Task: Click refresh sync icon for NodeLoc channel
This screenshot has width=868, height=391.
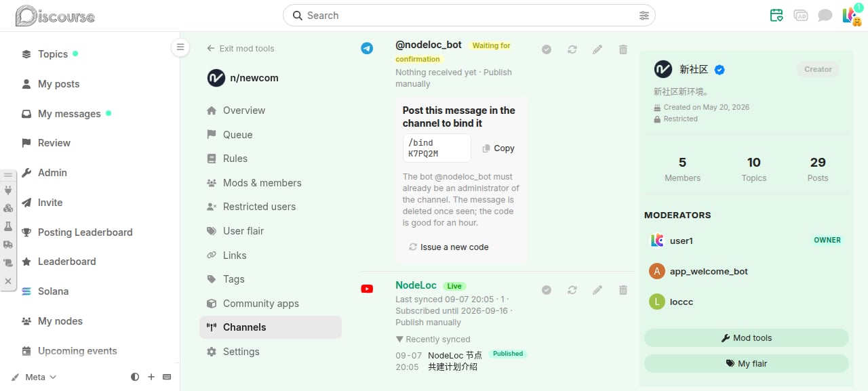Action: 572,290
